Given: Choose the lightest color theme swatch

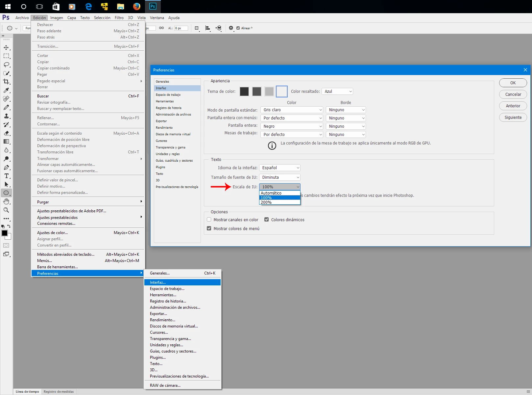Looking at the screenshot, I should [x=282, y=92].
